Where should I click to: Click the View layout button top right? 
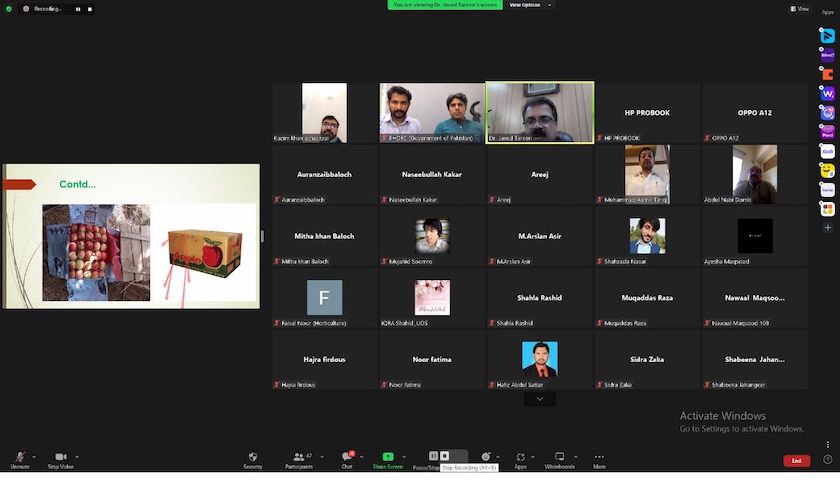799,9
